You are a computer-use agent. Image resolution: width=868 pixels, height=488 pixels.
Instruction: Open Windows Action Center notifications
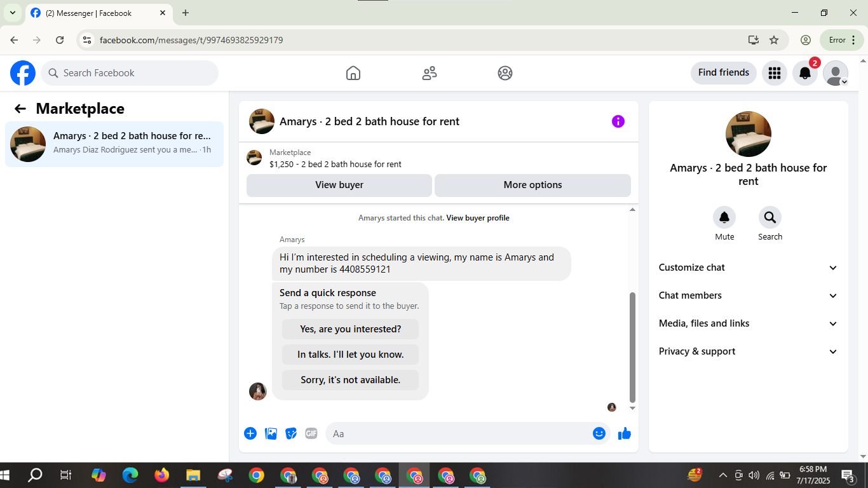point(848,475)
